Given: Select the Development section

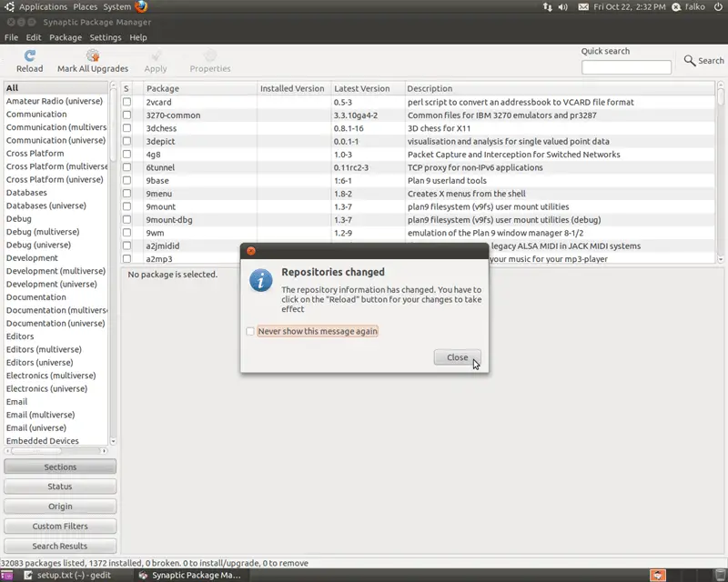Looking at the screenshot, I should click(x=56, y=258).
